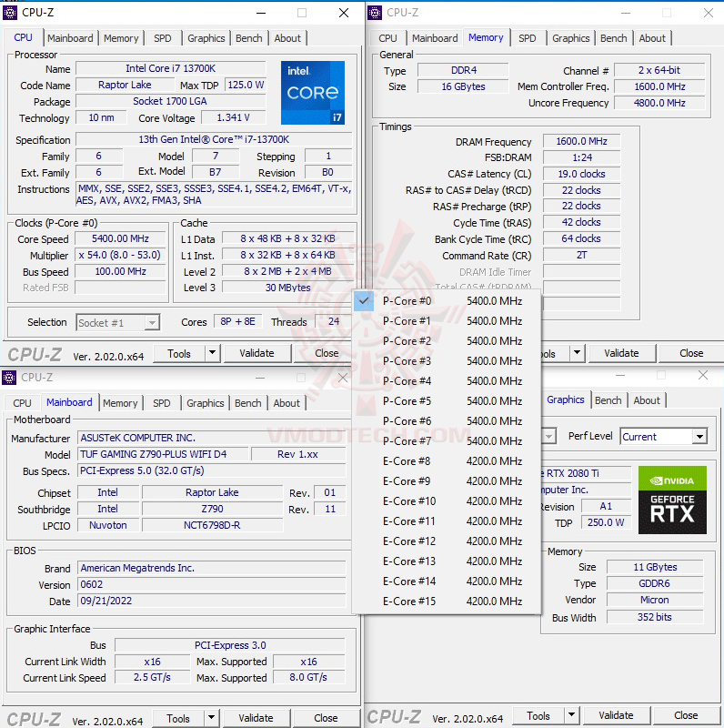Click the Bus Width 352 bits value
Viewport: 724px width, 728px height.
654,617
